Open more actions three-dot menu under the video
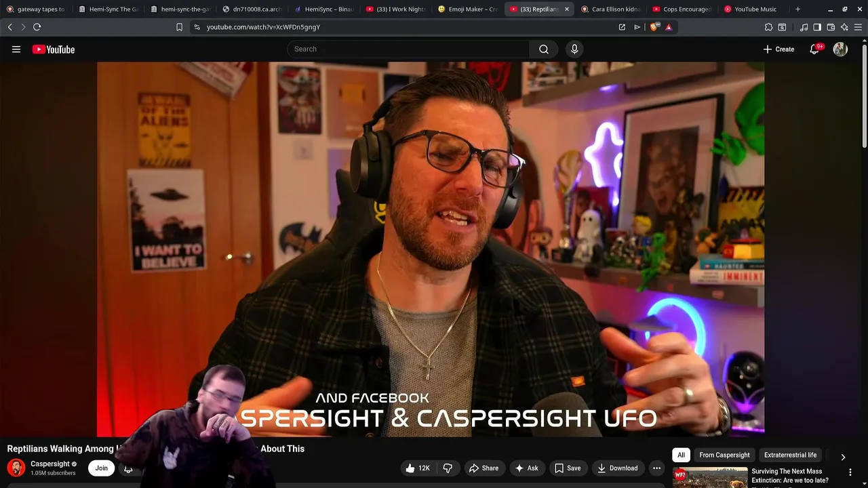This screenshot has height=488, width=868. coord(656,468)
